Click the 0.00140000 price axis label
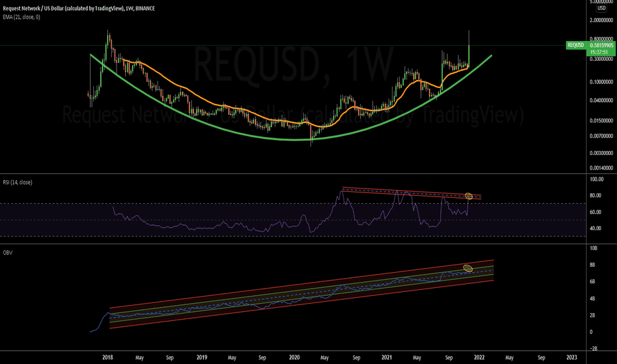The width and height of the screenshot is (617, 364). pos(601,168)
